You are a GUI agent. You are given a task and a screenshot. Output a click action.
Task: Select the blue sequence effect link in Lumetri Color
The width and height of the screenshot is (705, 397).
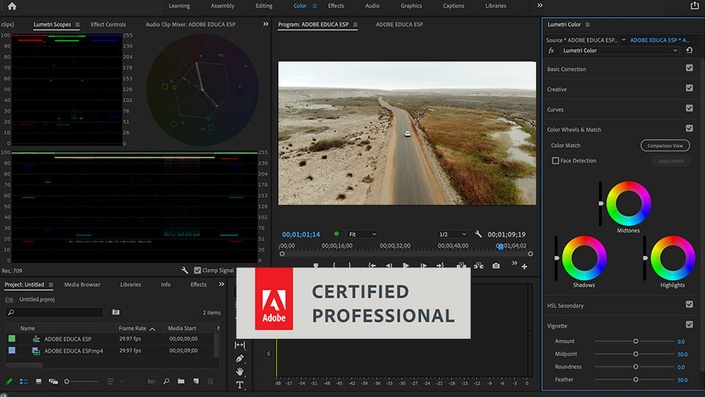(x=660, y=40)
